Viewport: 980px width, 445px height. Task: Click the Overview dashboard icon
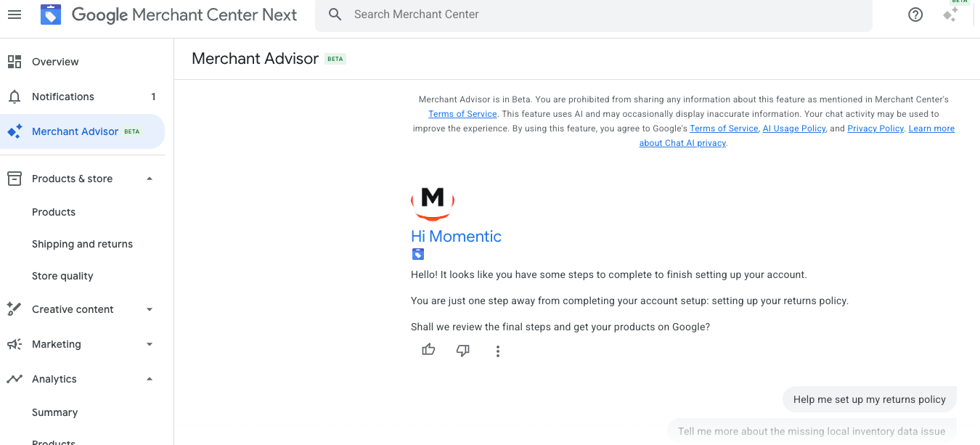15,62
